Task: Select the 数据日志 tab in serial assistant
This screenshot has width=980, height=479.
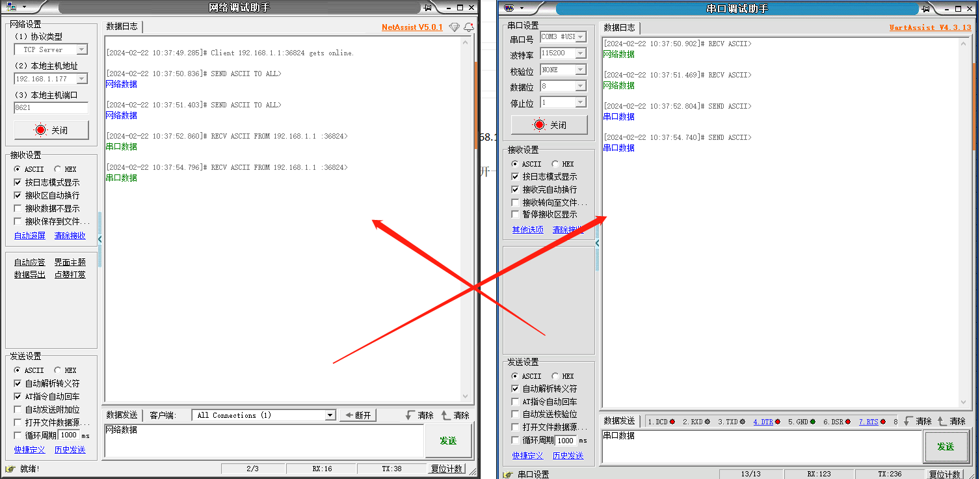Action: point(619,27)
